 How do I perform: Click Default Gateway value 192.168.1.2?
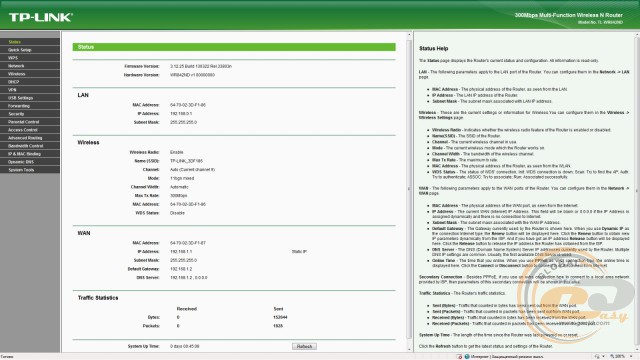coord(181,269)
